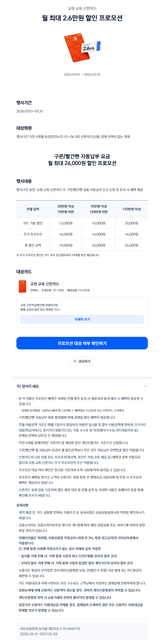The image size is (168, 644).
Task: Click the large orange card hero image
Action: pyautogui.click(x=77, y=48)
